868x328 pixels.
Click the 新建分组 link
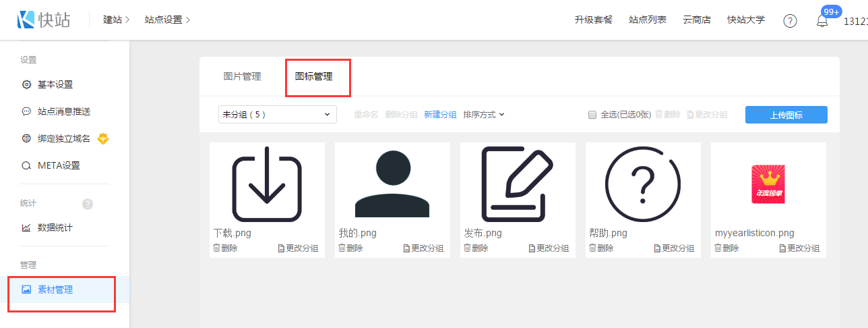tap(440, 115)
